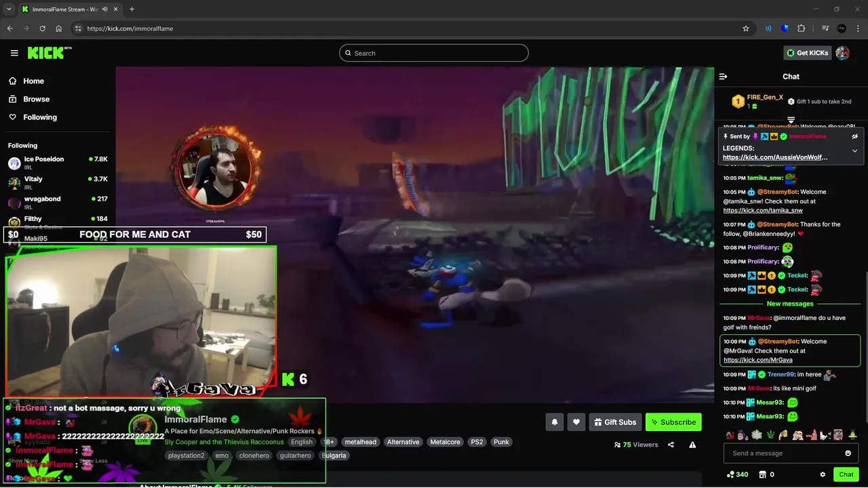
Task: Click the browser home button
Action: (x=59, y=28)
